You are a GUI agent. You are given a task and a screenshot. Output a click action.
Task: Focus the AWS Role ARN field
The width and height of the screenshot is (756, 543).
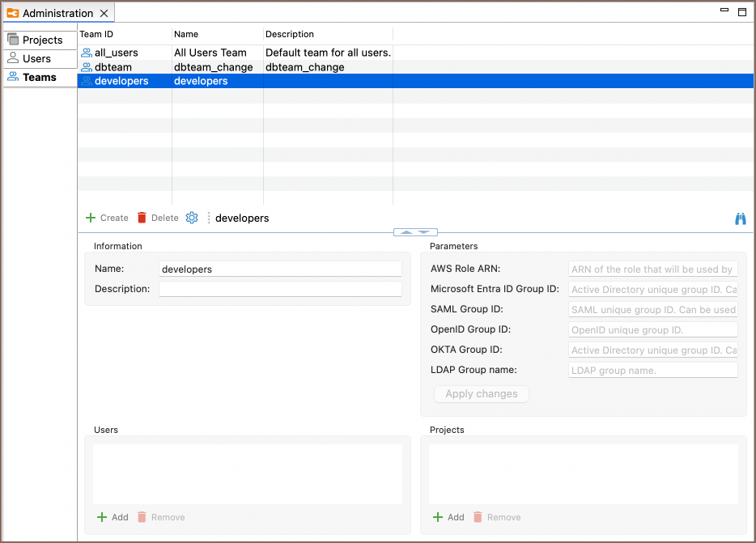click(x=652, y=269)
